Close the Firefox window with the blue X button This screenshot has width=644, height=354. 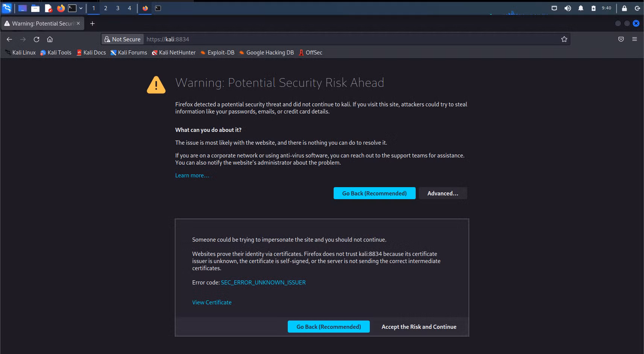tap(636, 23)
